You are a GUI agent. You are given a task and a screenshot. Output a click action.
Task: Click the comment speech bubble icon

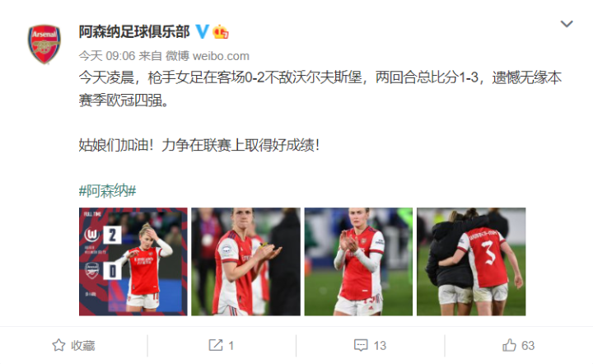click(361, 345)
